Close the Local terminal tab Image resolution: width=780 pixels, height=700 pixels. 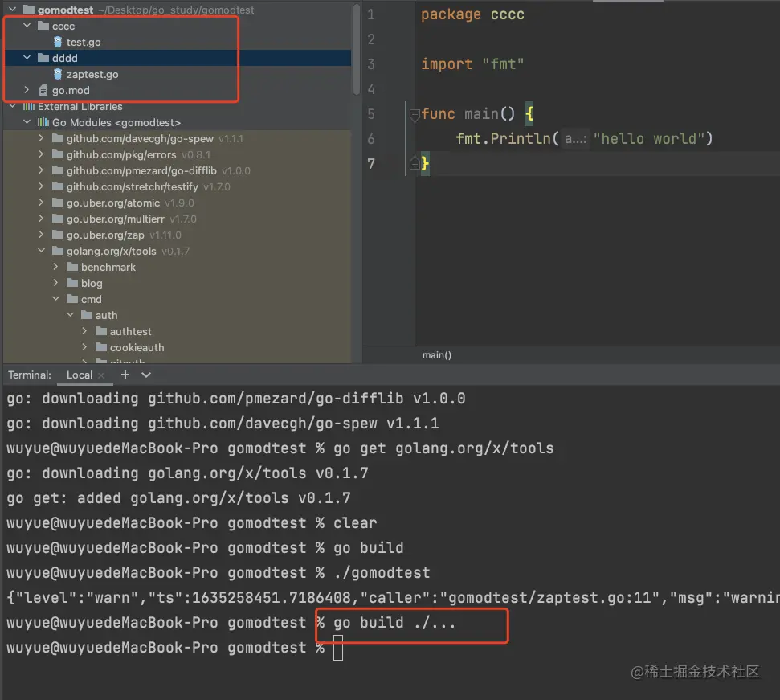coord(101,375)
